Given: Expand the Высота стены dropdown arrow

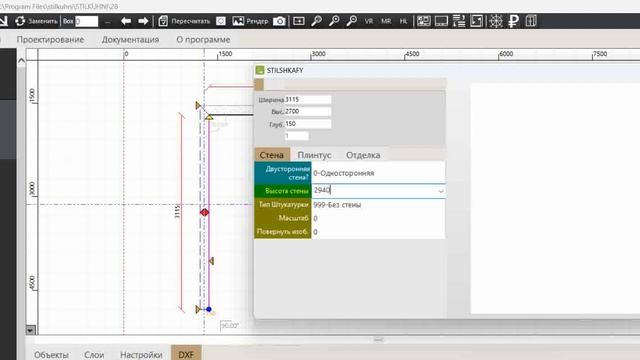Looking at the screenshot, I should 441,191.
